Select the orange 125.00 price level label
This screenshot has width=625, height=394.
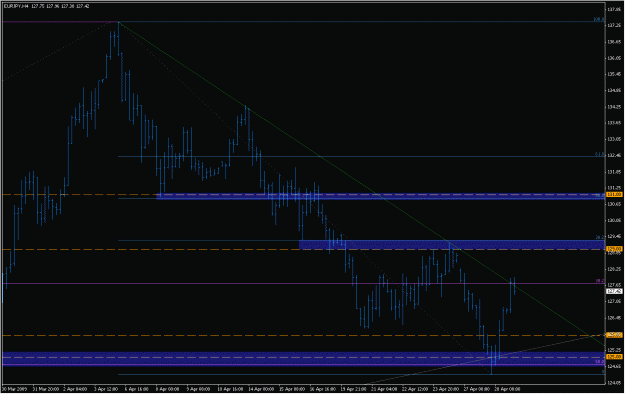click(614, 357)
